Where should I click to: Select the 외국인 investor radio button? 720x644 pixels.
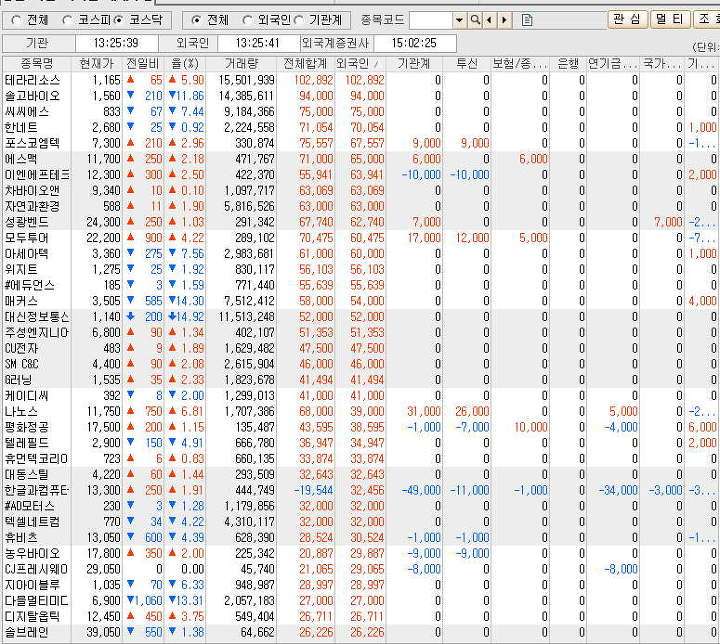coord(248,20)
